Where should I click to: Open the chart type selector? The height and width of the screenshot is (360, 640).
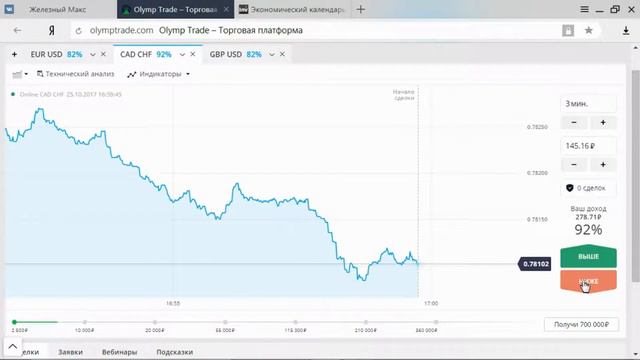click(x=20, y=74)
